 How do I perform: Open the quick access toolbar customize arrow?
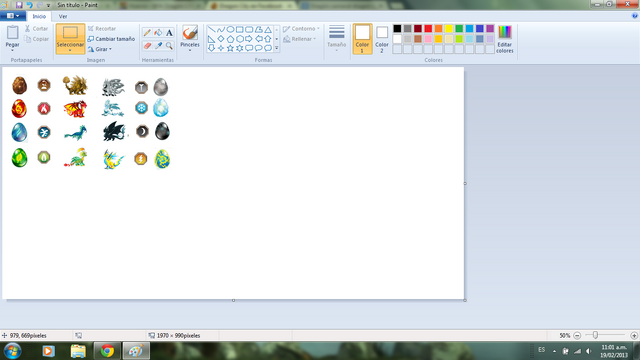48,5
